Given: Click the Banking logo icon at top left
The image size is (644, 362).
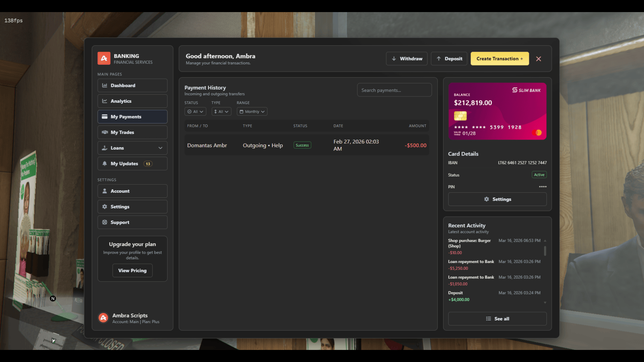Looking at the screenshot, I should [104, 58].
